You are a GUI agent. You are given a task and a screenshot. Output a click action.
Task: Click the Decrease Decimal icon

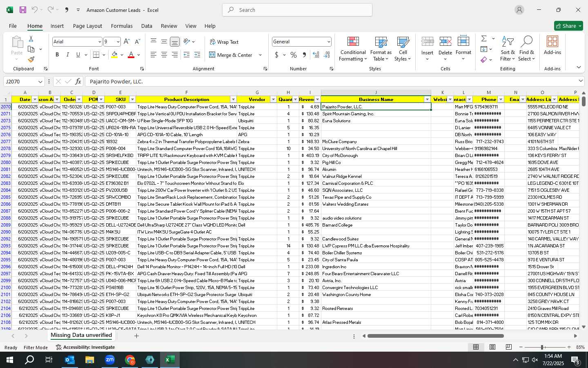pyautogui.click(x=327, y=55)
